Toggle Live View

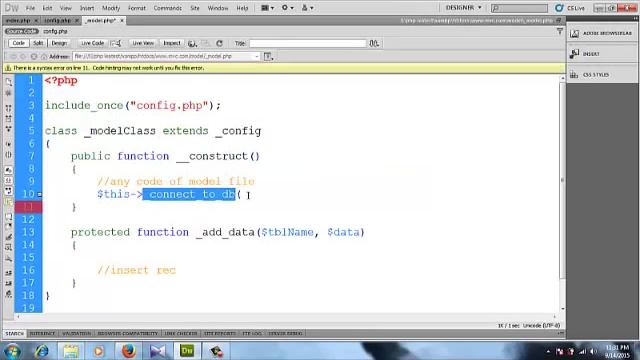point(143,43)
